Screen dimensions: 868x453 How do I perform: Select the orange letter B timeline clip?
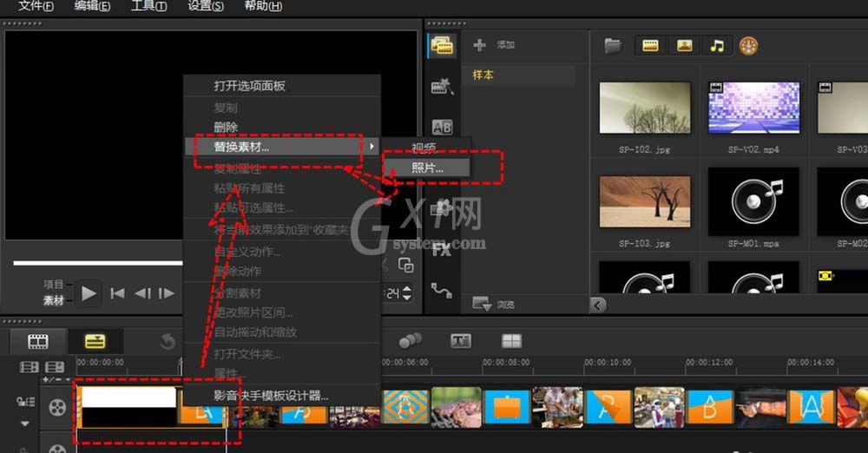(x=710, y=408)
